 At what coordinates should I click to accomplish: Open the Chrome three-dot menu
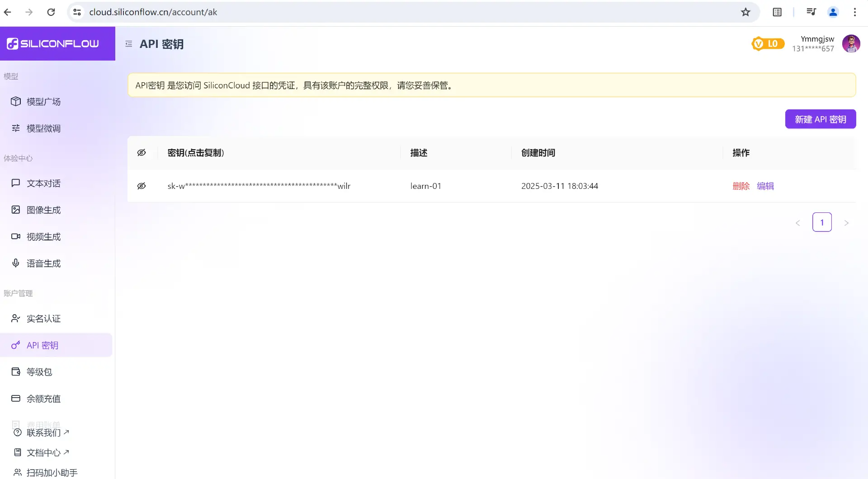pyautogui.click(x=855, y=12)
